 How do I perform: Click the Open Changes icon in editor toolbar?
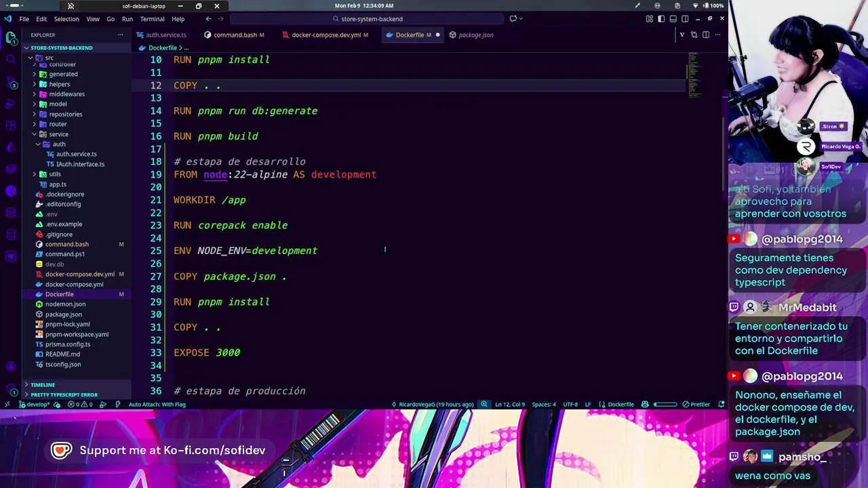694,35
